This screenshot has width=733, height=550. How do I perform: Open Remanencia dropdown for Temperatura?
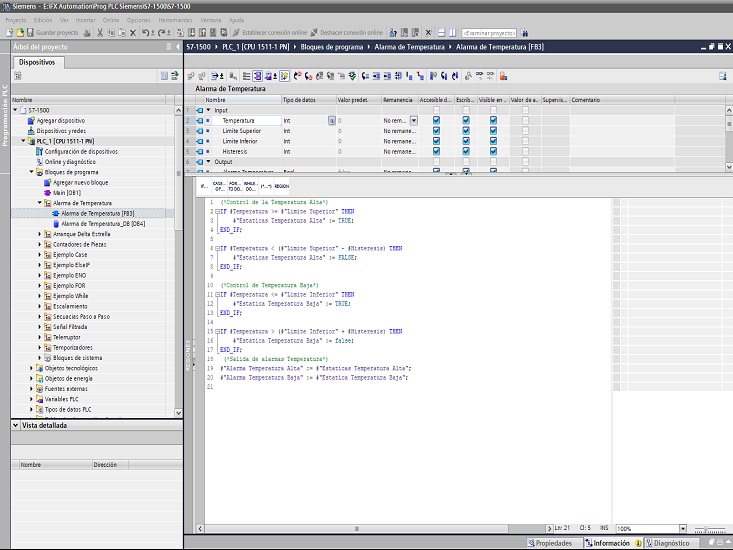coord(413,120)
